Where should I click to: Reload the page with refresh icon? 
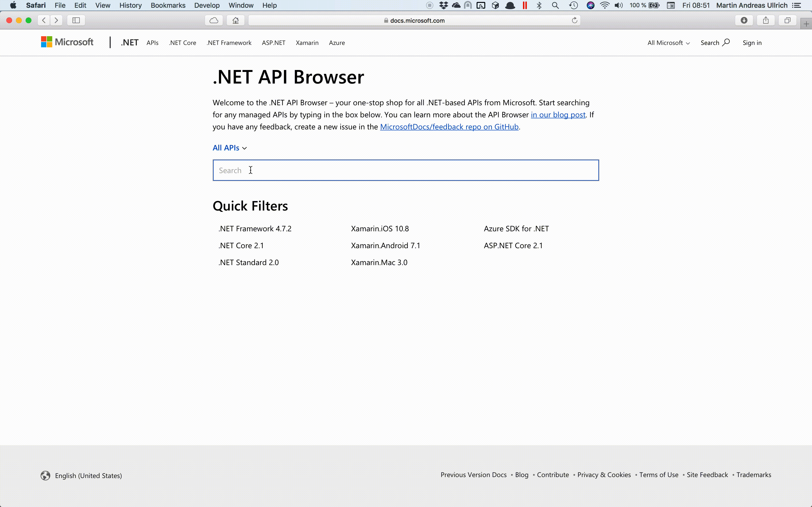click(x=574, y=21)
